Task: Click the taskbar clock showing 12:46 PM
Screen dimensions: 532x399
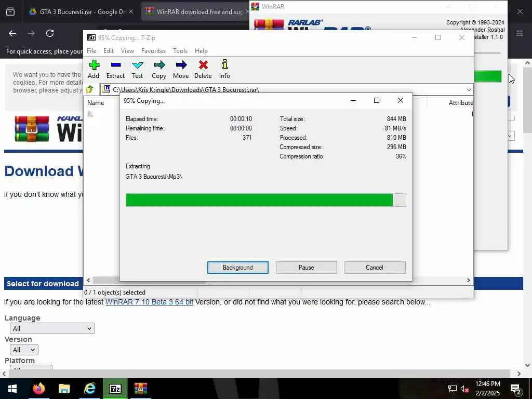Action: tap(487, 389)
